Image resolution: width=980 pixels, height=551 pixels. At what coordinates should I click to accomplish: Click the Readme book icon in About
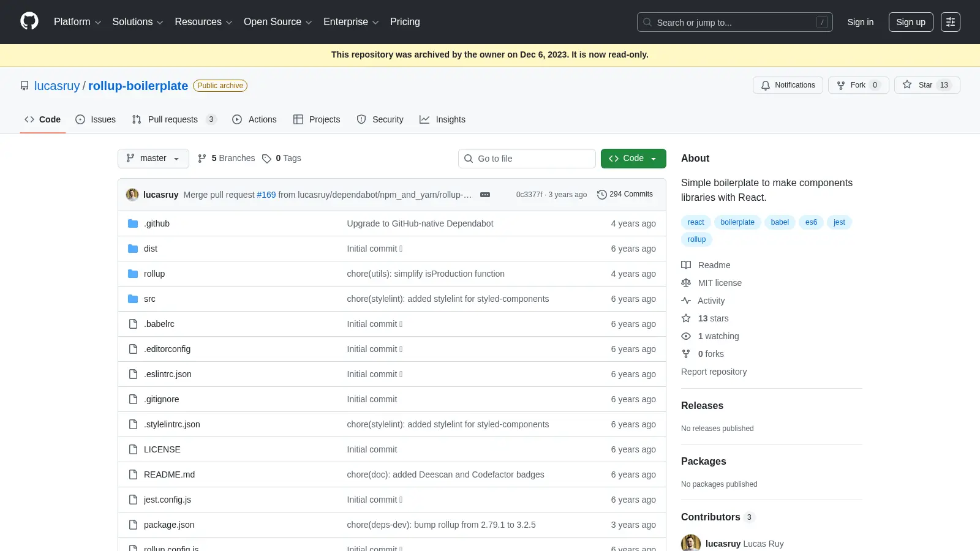686,265
